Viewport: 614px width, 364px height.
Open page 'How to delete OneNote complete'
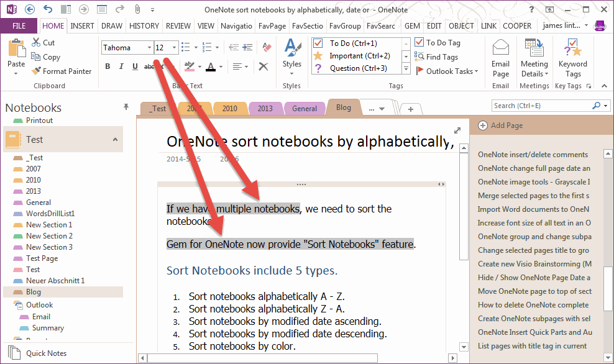tap(533, 305)
